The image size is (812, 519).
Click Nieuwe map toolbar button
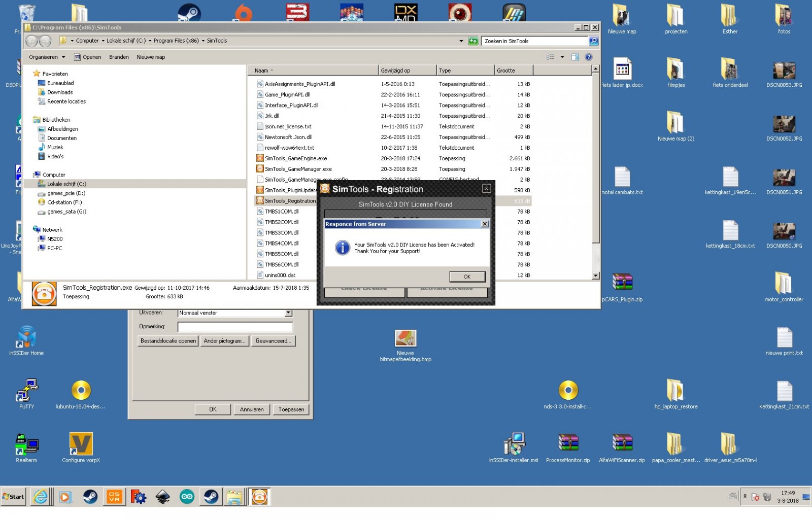click(151, 57)
